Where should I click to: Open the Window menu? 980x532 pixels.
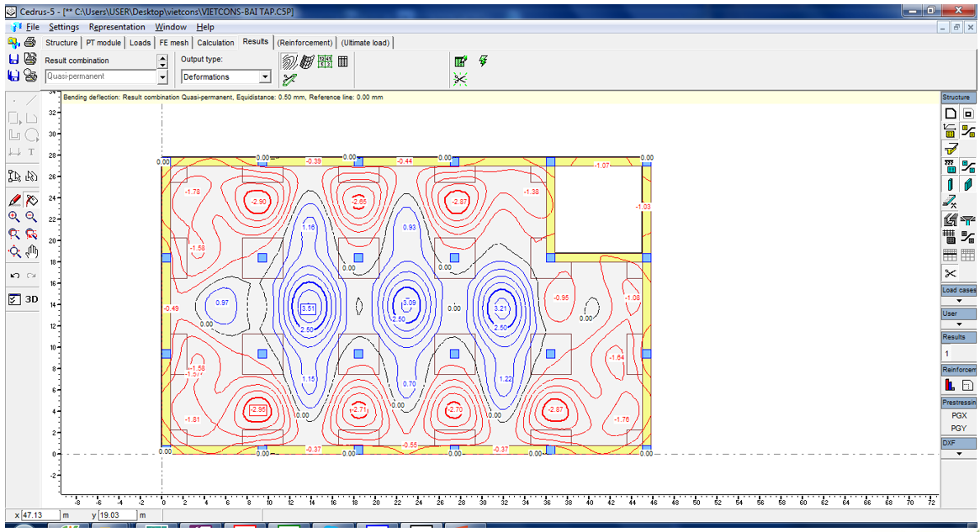click(x=171, y=27)
